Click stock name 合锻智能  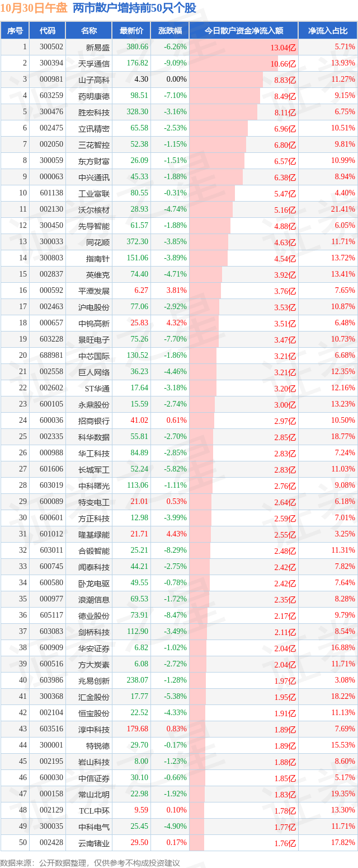click(x=94, y=551)
